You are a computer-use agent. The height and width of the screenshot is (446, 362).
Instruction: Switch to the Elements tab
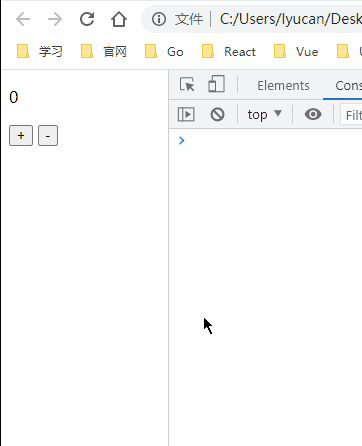(x=283, y=85)
